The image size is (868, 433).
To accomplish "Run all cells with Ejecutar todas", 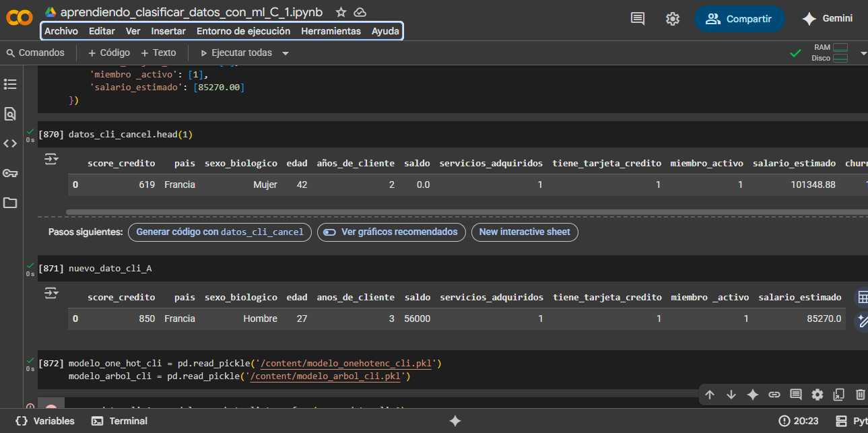I will [x=236, y=53].
